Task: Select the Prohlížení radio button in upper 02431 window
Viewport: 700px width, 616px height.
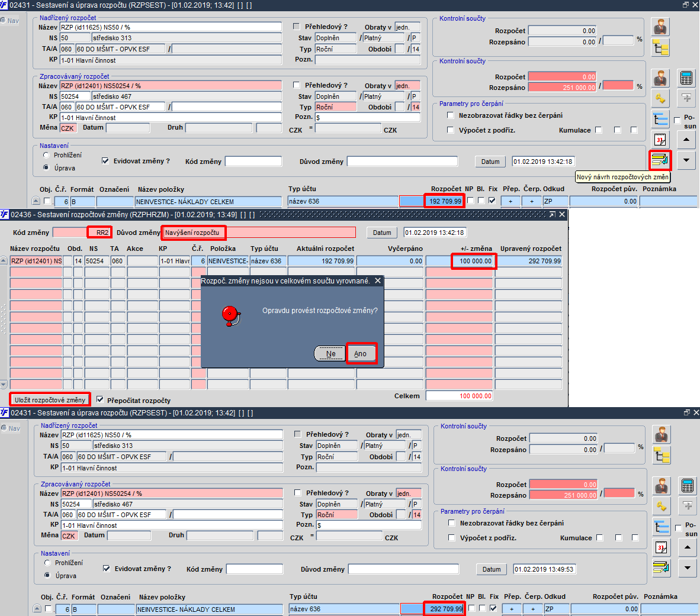Action: [46, 155]
